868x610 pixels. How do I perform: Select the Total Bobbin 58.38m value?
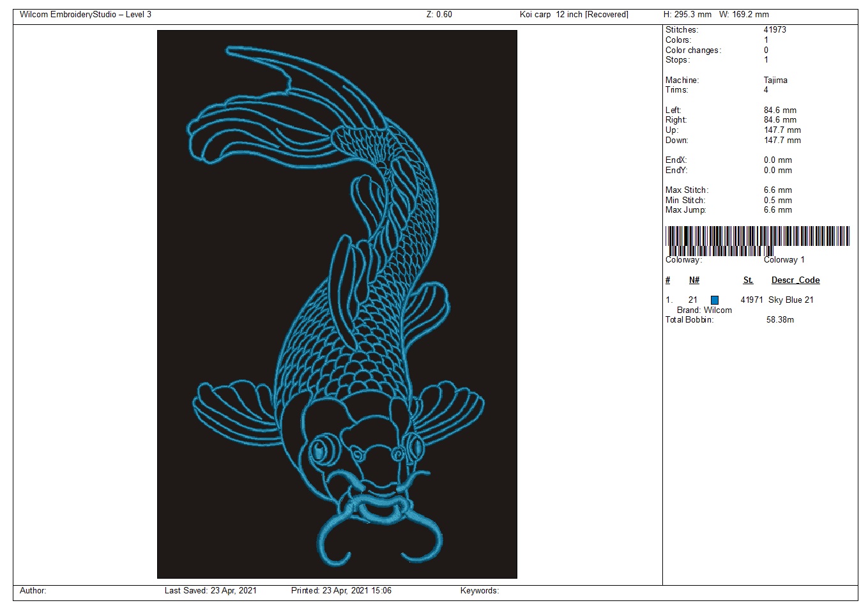(x=780, y=320)
